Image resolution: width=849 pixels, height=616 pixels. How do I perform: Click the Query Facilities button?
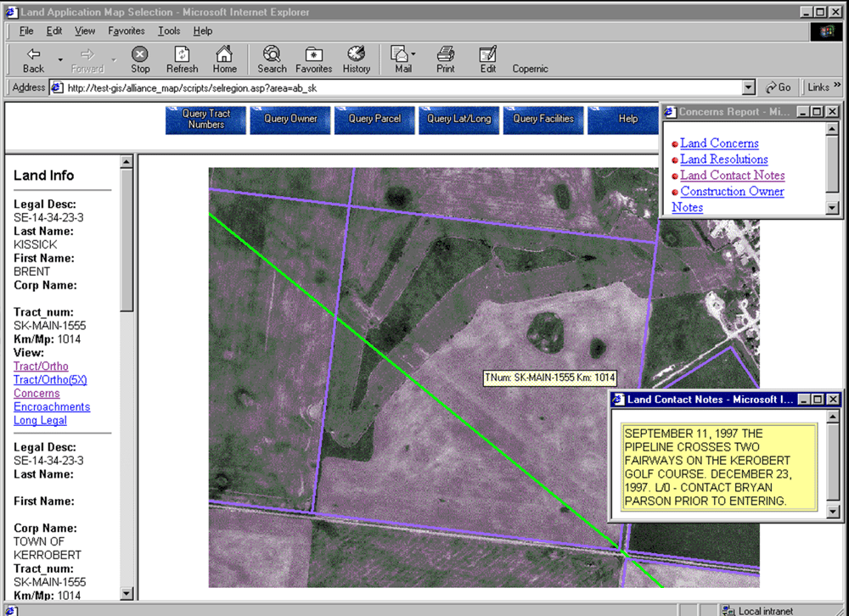pos(543,119)
